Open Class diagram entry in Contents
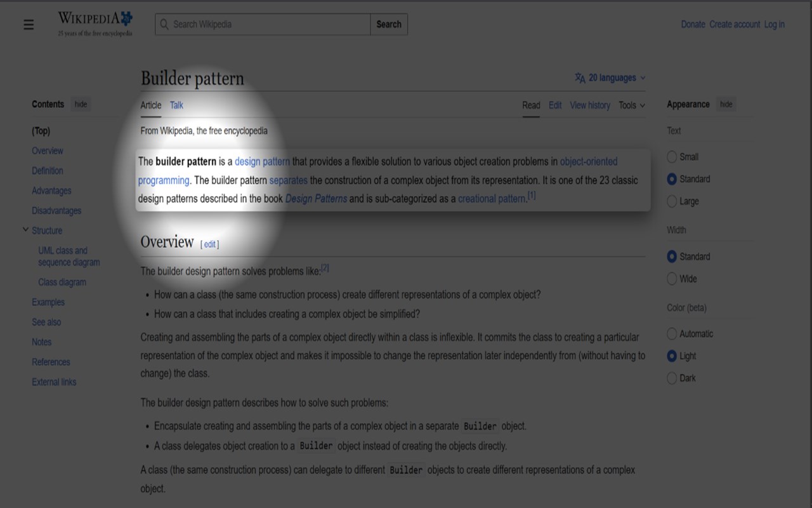The height and width of the screenshot is (508, 812). click(x=62, y=283)
